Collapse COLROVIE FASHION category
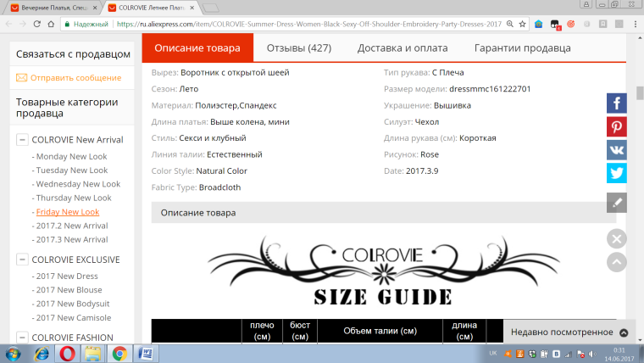644x363 pixels. (x=22, y=338)
